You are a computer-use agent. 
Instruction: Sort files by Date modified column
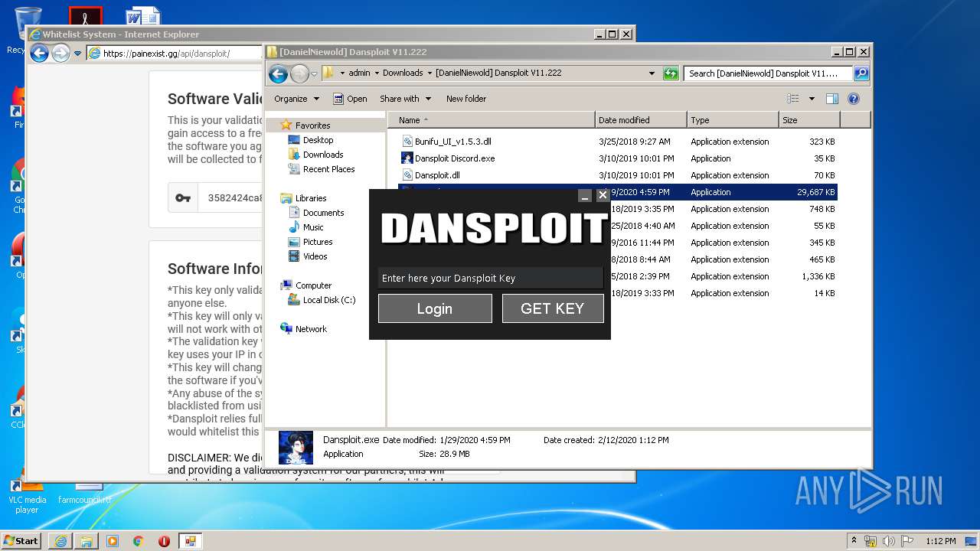pos(641,120)
